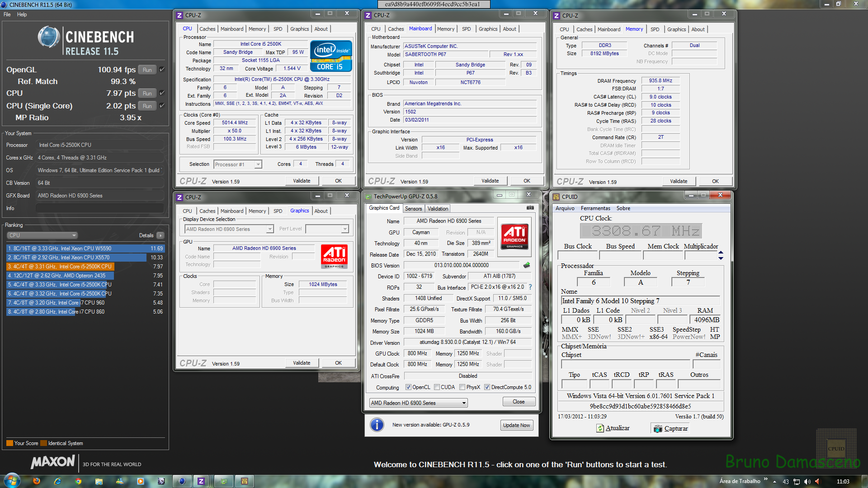Click the Identical System legend swatch
The image size is (868, 488).
[44, 443]
